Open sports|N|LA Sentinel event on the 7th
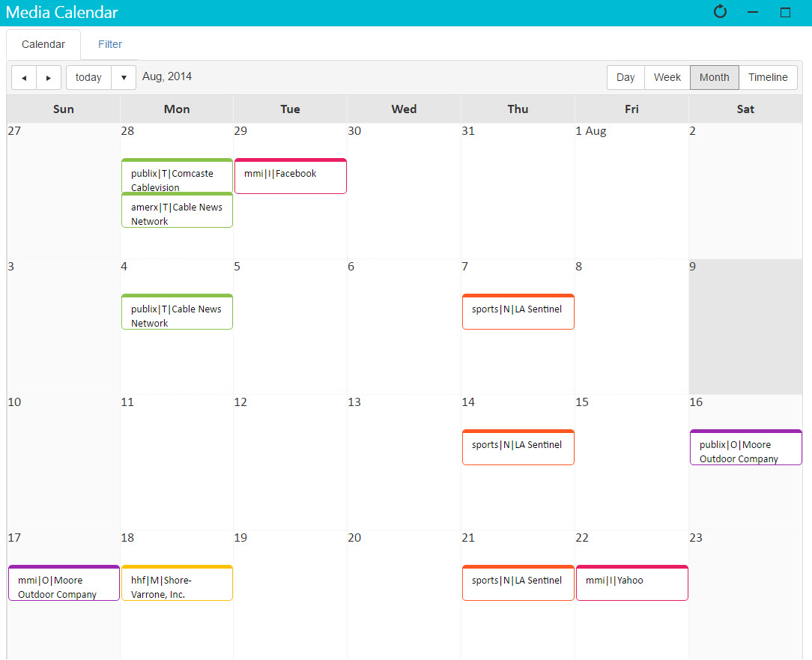Screen dimensions: 812x660 [518, 312]
